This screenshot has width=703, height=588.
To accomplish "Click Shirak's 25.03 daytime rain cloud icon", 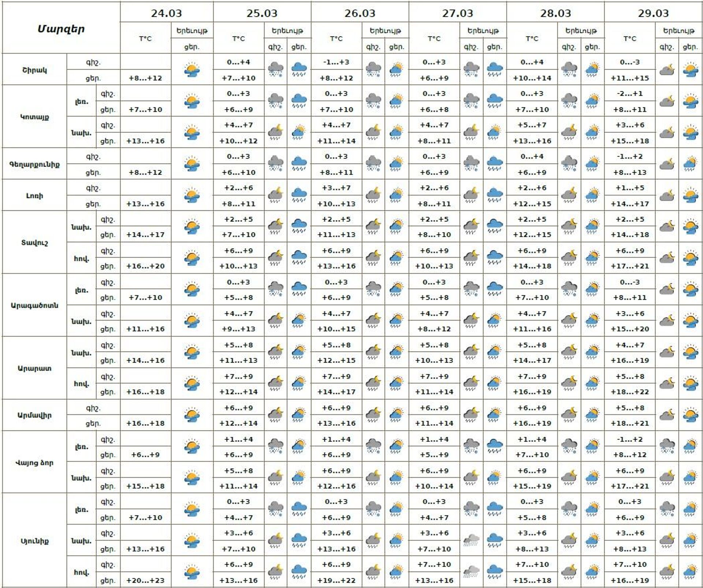I will tap(299, 70).
